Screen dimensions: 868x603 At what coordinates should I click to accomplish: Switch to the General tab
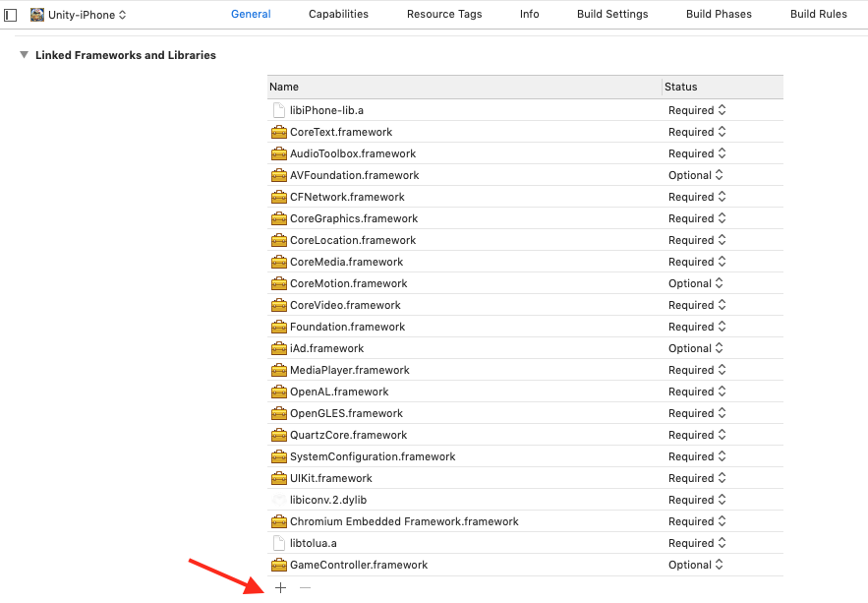pos(251,15)
